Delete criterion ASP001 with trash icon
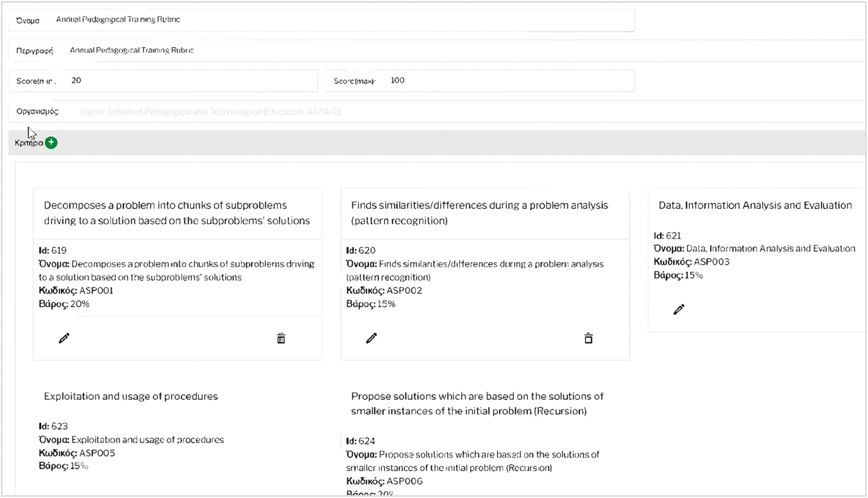The width and height of the screenshot is (868, 498). (x=281, y=338)
